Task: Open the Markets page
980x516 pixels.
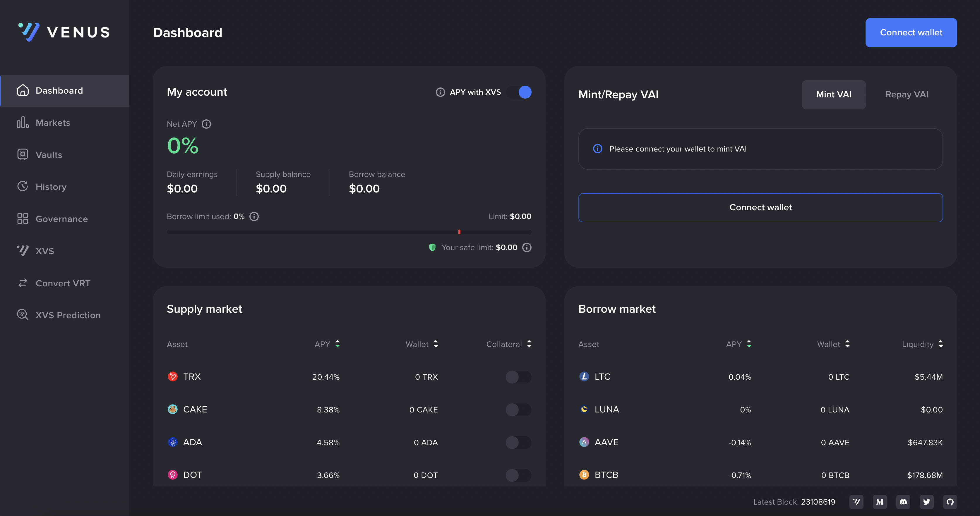Action: pos(65,123)
